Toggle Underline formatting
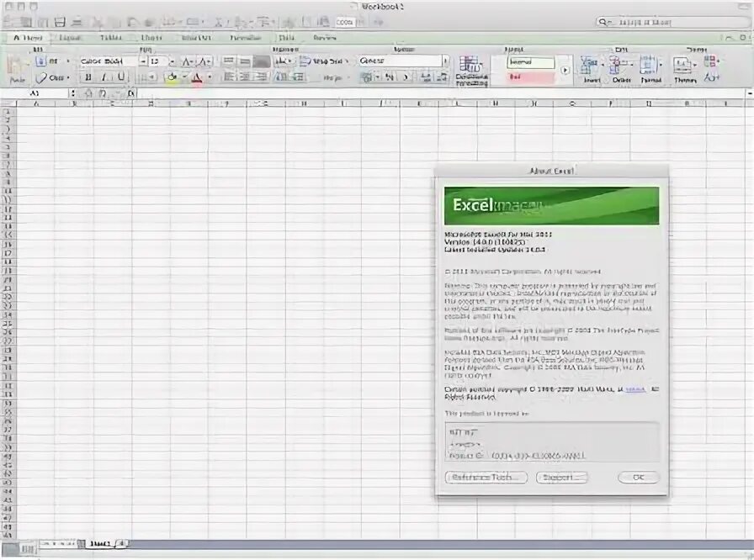Screen dimensions: 754x560 coord(120,77)
